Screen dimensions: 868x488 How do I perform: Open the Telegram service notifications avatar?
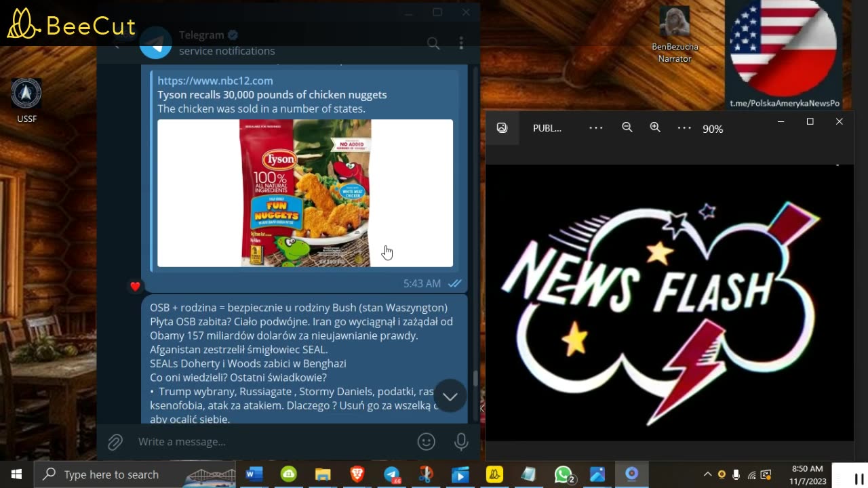[x=155, y=43]
